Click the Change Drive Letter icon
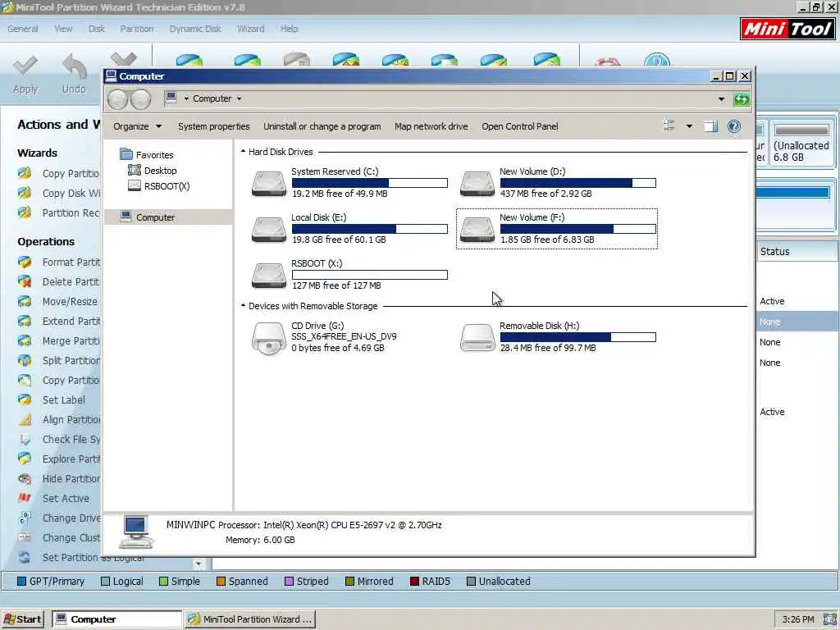840x630 pixels. [25, 518]
